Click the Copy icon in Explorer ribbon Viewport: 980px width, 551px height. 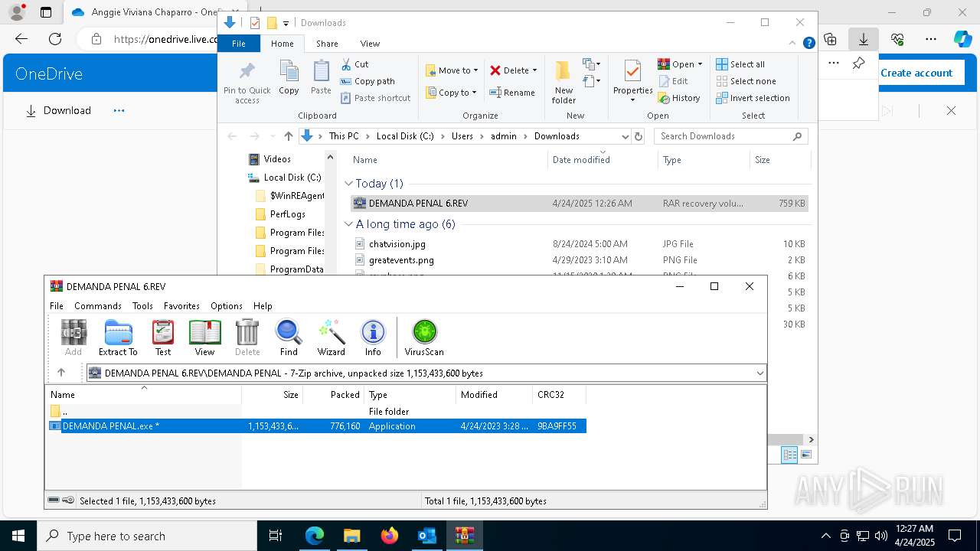289,78
